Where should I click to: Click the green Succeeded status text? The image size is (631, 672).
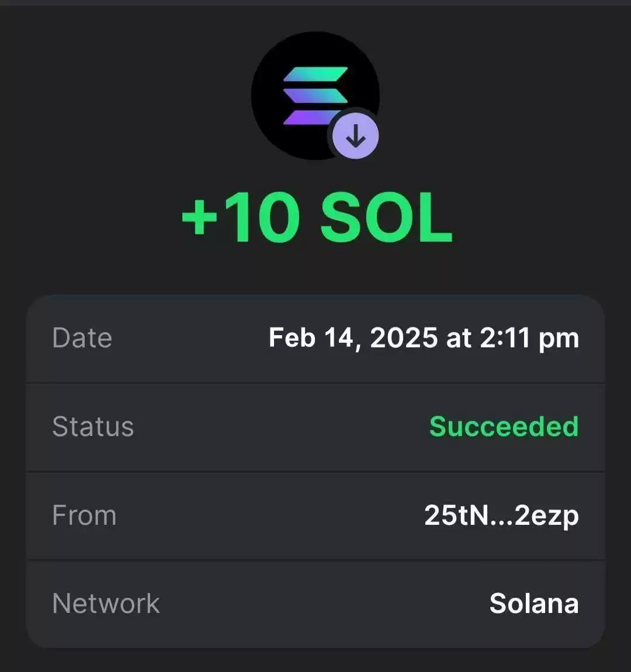tap(504, 427)
